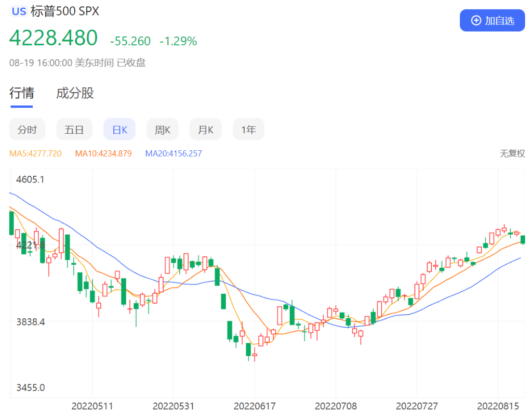This screenshot has height=415, width=532.
Task: Select the 日K daily candlestick view
Action: [x=119, y=129]
